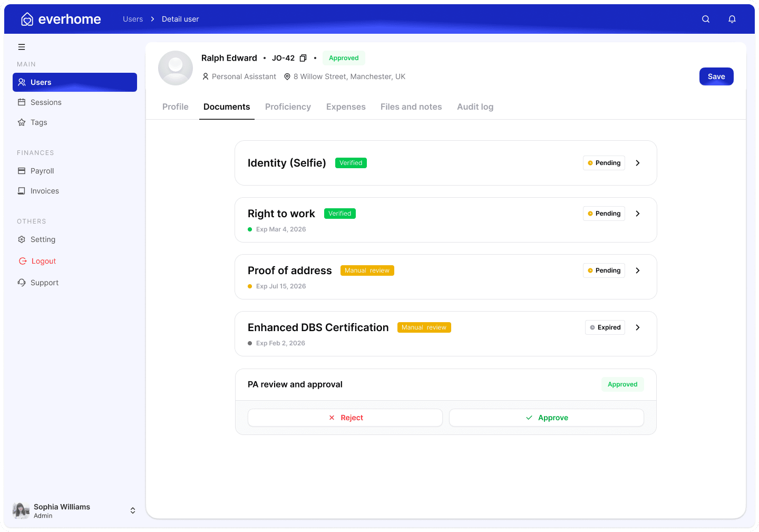This screenshot has width=759, height=532.
Task: Open the search icon in header
Action: [706, 19]
